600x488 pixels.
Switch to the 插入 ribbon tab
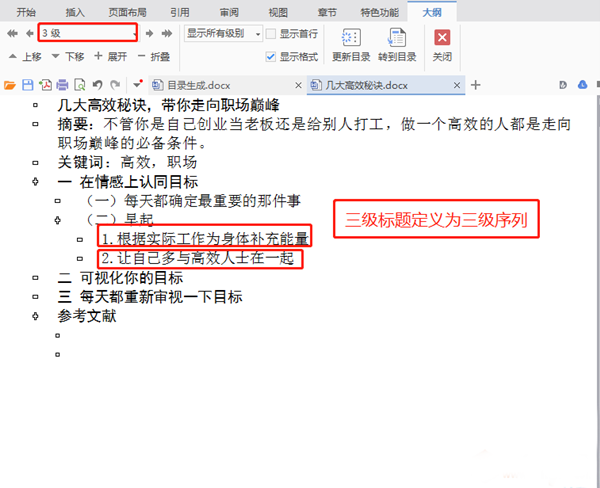[75, 11]
